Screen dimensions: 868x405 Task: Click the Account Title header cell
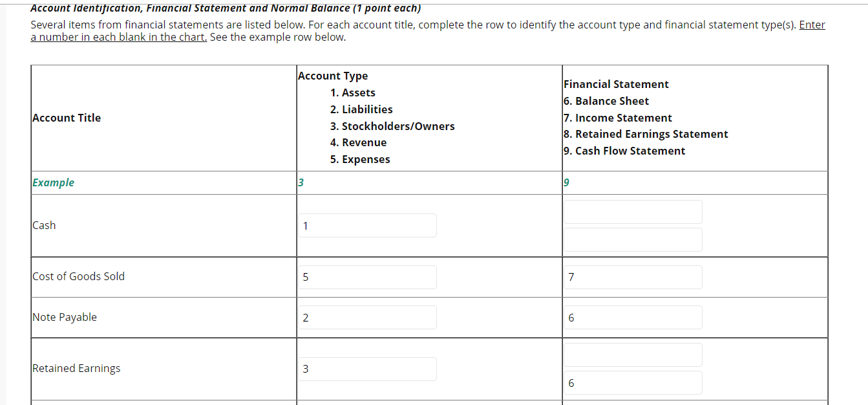[x=67, y=118]
